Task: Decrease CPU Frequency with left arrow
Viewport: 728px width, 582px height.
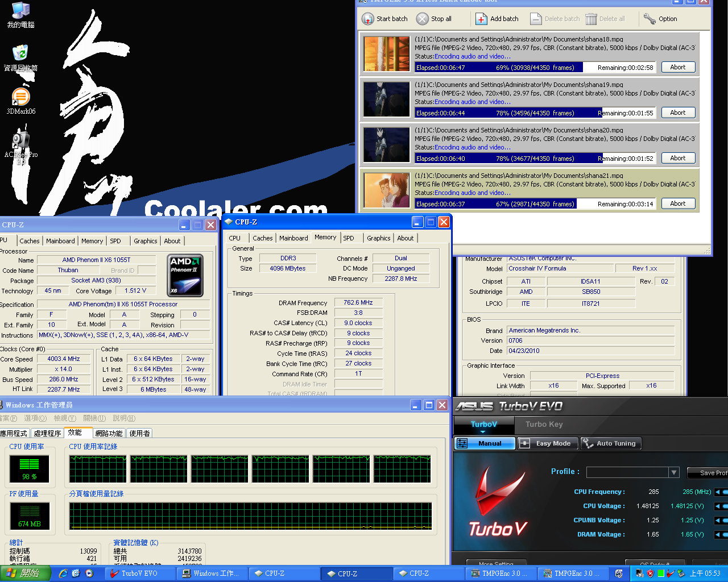Action: tap(718, 492)
